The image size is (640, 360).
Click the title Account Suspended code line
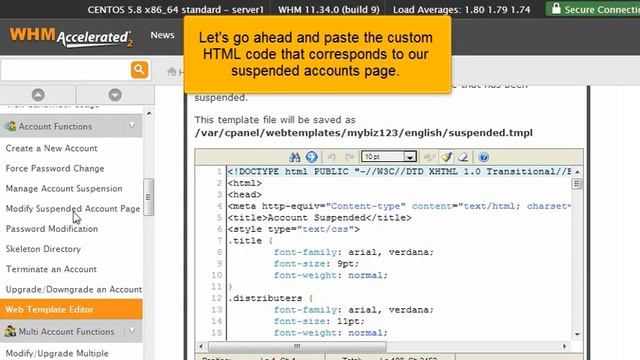(320, 218)
